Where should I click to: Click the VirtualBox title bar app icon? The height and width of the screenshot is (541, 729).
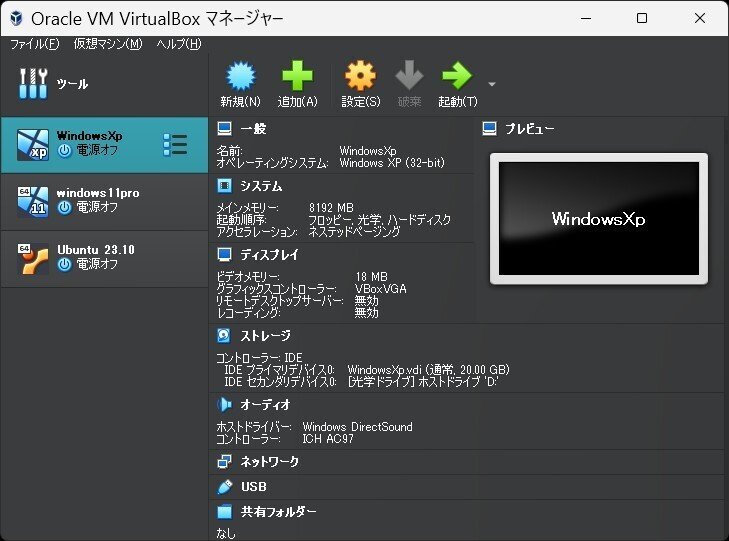click(x=16, y=19)
